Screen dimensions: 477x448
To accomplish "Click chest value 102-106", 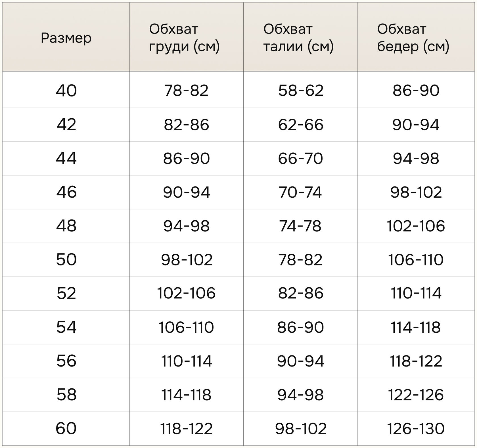I will (186, 293).
